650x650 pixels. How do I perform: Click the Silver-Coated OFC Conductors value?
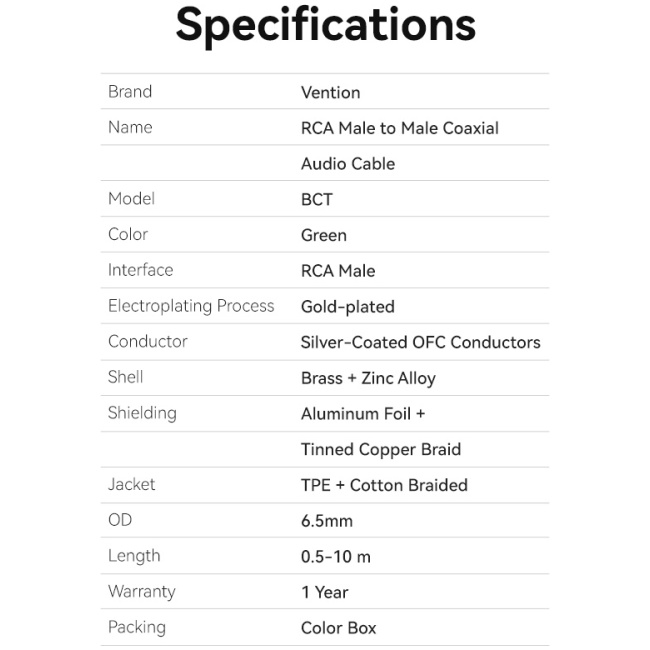click(420, 342)
